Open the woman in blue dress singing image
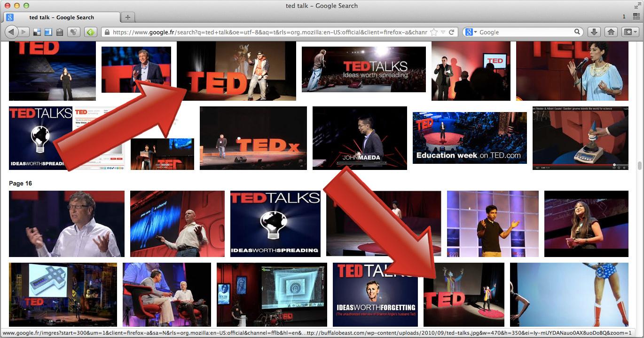Image resolution: width=644 pixels, height=338 pixels. point(572,71)
